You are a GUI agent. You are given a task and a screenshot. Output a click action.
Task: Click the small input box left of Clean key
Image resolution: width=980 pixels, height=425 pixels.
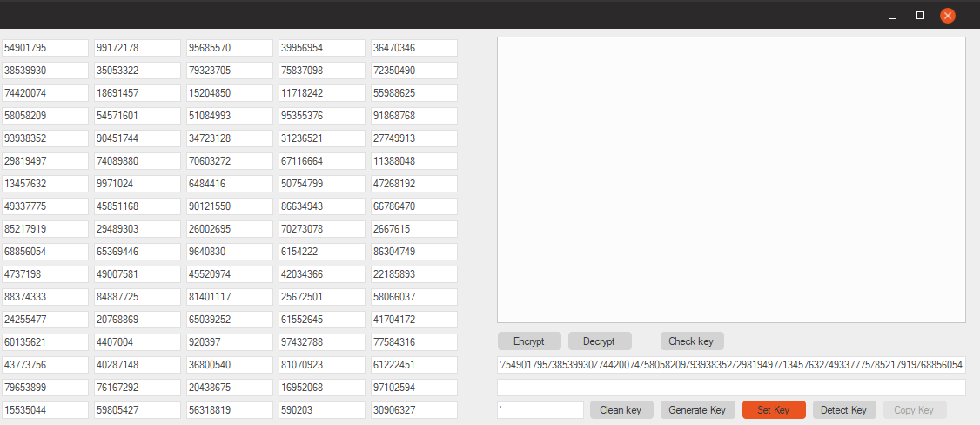540,410
